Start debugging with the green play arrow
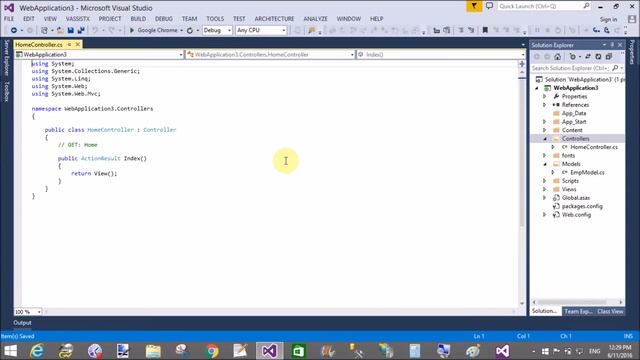Image resolution: width=640 pixels, height=360 pixels. pos(132,30)
